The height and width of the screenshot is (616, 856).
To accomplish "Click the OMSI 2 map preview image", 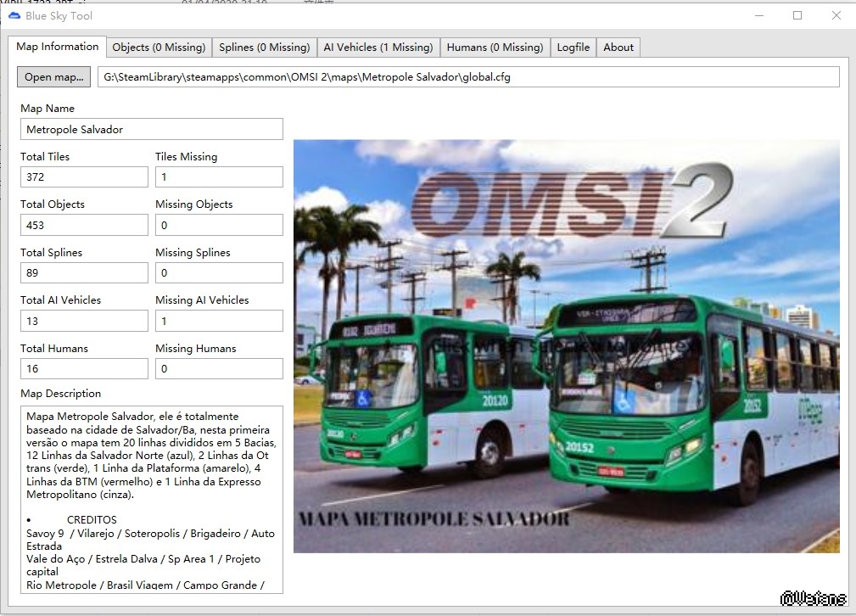I will (x=567, y=346).
